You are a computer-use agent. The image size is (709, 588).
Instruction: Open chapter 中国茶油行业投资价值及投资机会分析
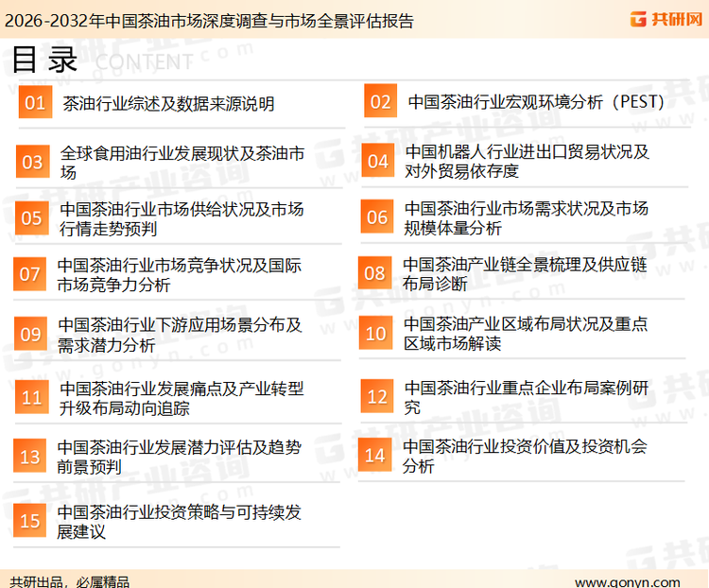[525, 456]
